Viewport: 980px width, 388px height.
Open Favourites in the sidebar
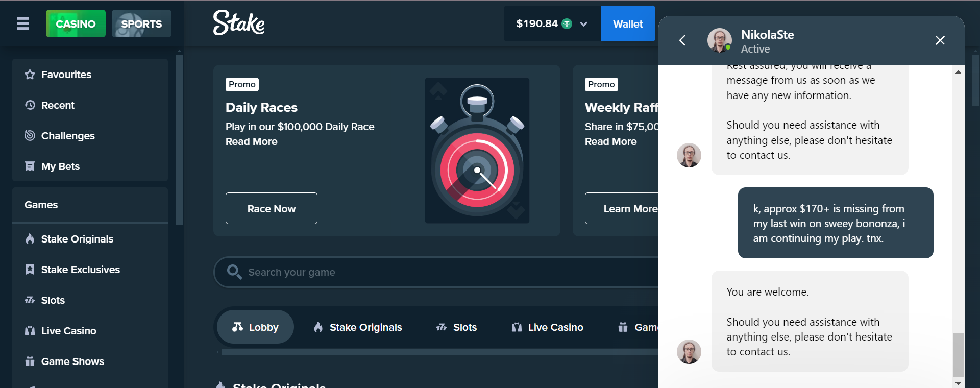coord(90,75)
